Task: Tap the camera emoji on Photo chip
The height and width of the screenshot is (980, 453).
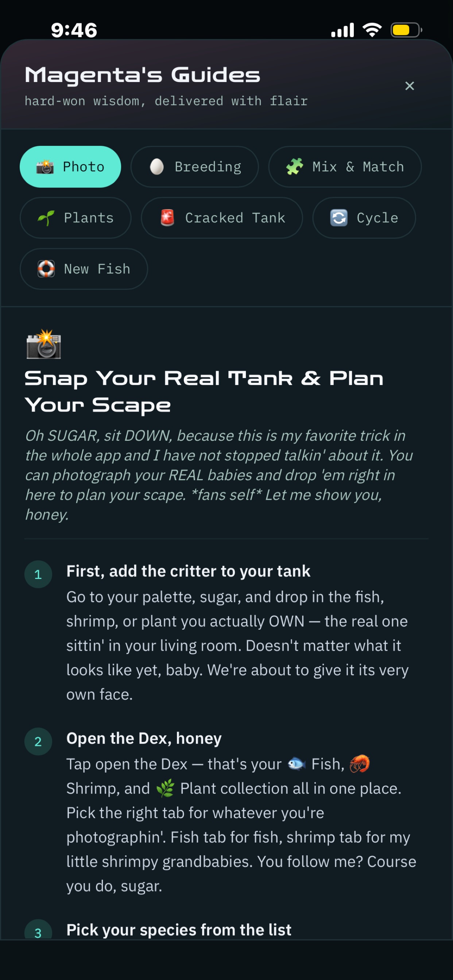Action: tap(45, 167)
